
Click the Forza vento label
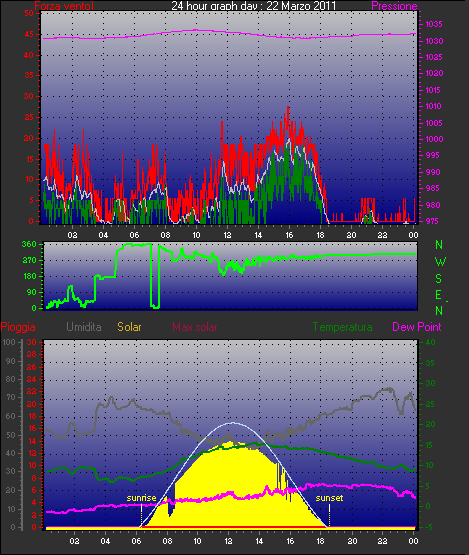point(64,6)
